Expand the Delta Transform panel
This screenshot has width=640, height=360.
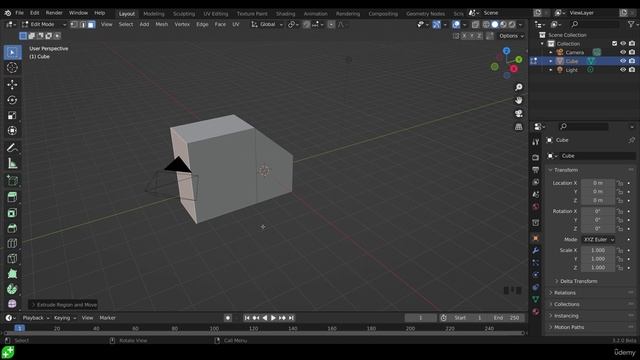(578, 281)
